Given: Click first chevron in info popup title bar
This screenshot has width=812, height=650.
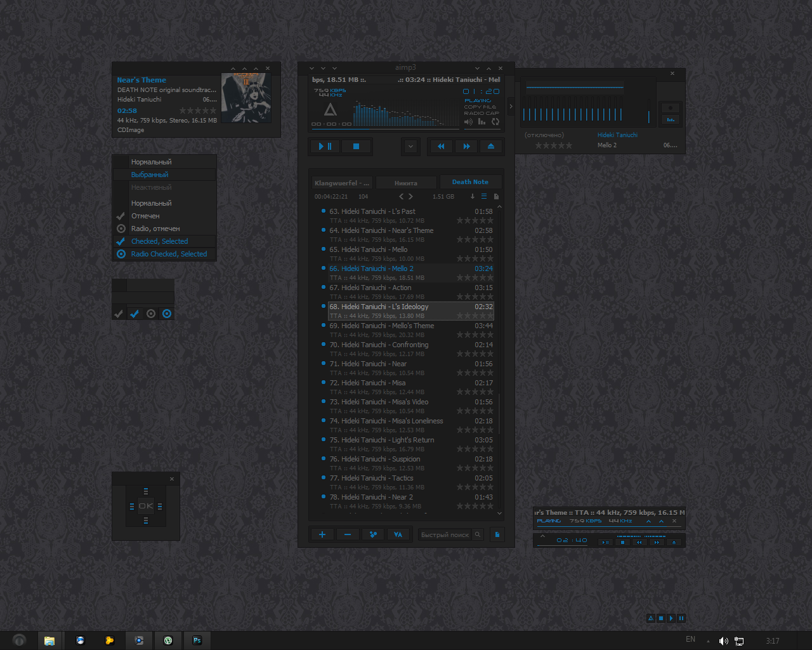Looking at the screenshot, I should (233, 69).
